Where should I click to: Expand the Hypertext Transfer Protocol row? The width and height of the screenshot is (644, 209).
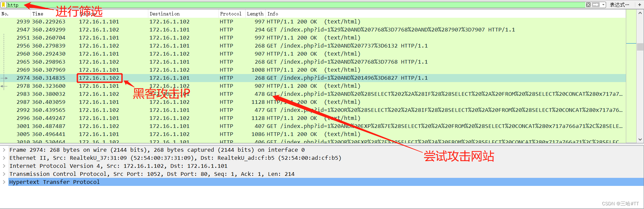coord(4,182)
